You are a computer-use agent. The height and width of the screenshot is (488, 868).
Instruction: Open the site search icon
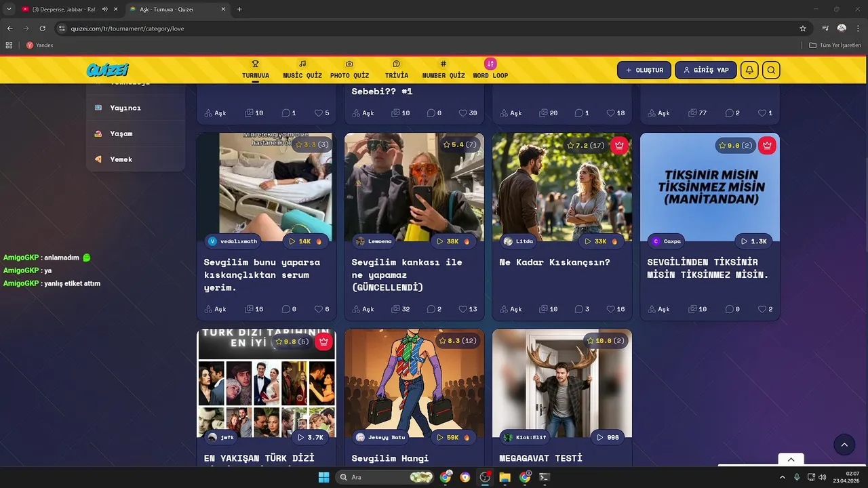(771, 70)
